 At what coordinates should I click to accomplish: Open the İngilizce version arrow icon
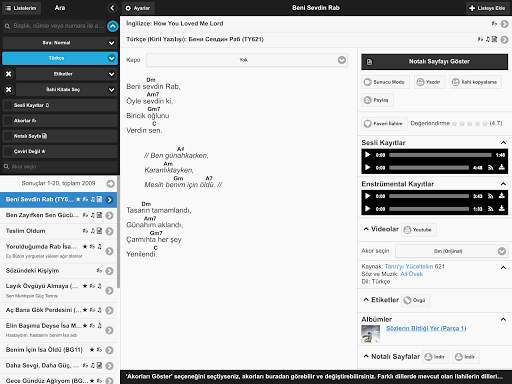pos(504,24)
